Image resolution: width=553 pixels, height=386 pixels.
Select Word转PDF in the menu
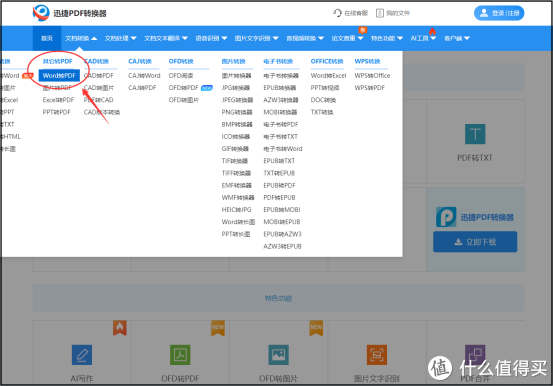59,76
